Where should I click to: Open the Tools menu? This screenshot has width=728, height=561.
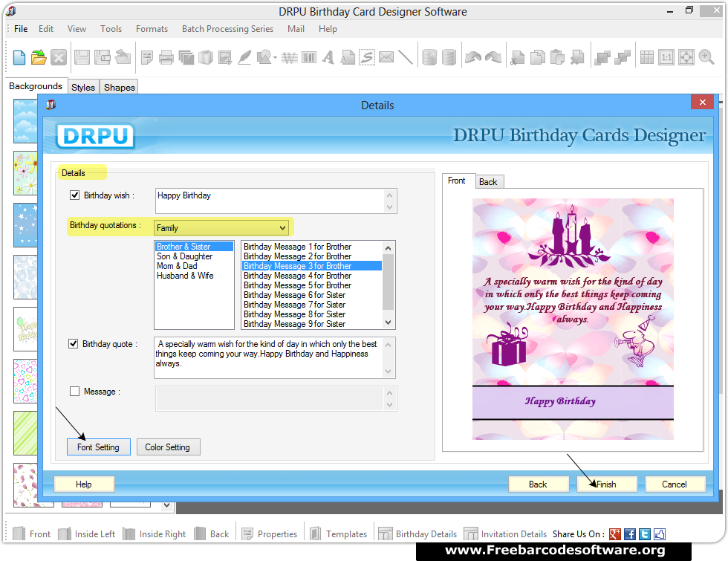[x=111, y=29]
